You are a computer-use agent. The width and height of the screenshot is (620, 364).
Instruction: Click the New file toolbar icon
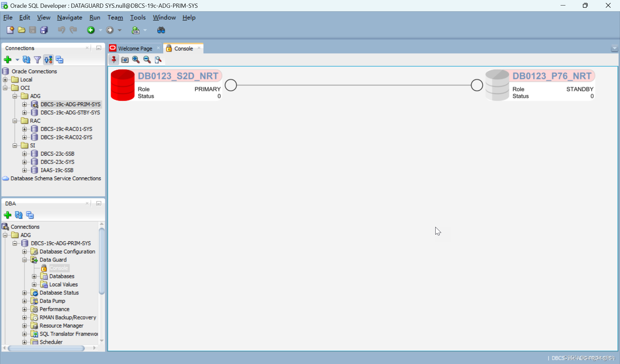click(x=10, y=30)
